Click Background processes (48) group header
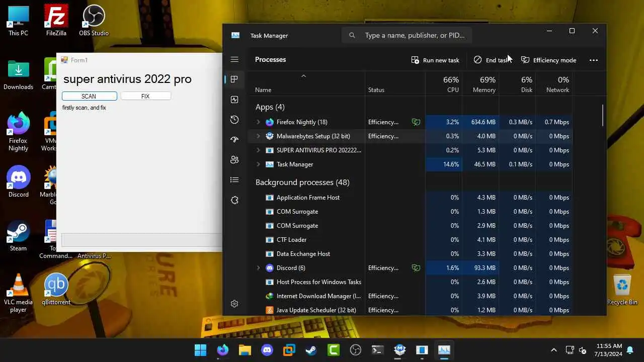This screenshot has width=644, height=362. click(302, 183)
